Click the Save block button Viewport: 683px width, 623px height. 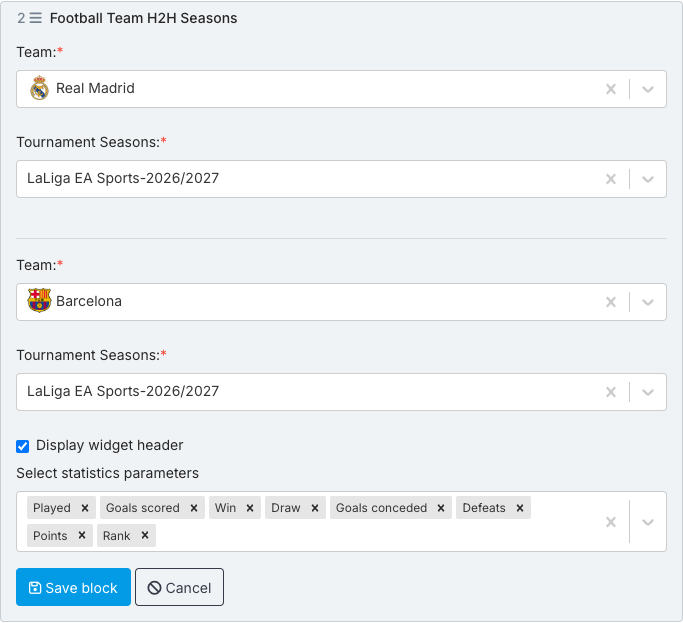pyautogui.click(x=73, y=587)
